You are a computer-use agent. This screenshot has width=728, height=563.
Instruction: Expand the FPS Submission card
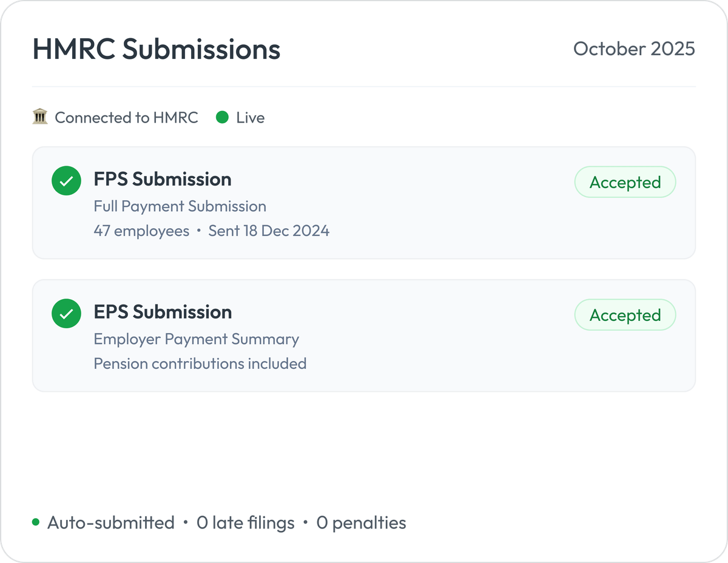click(x=364, y=203)
